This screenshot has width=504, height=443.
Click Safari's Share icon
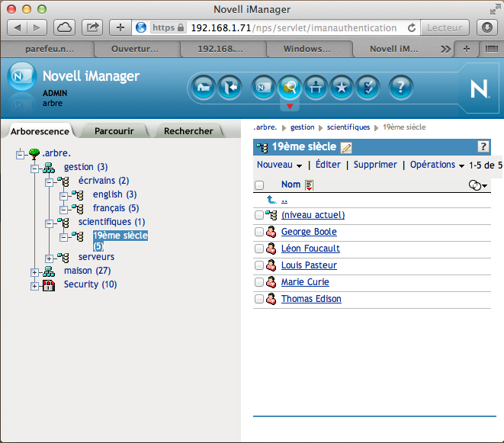pos(92,27)
